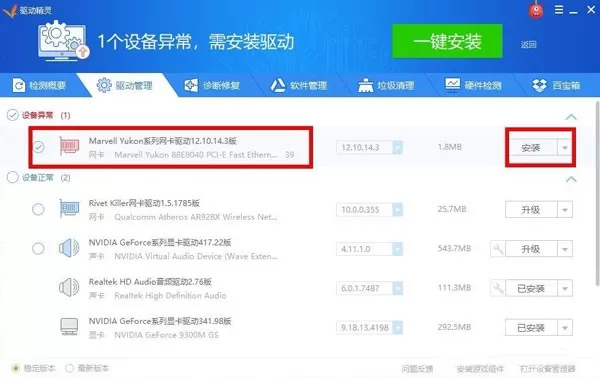Click 安装 for the Marvell Yukon driver

coord(531,148)
